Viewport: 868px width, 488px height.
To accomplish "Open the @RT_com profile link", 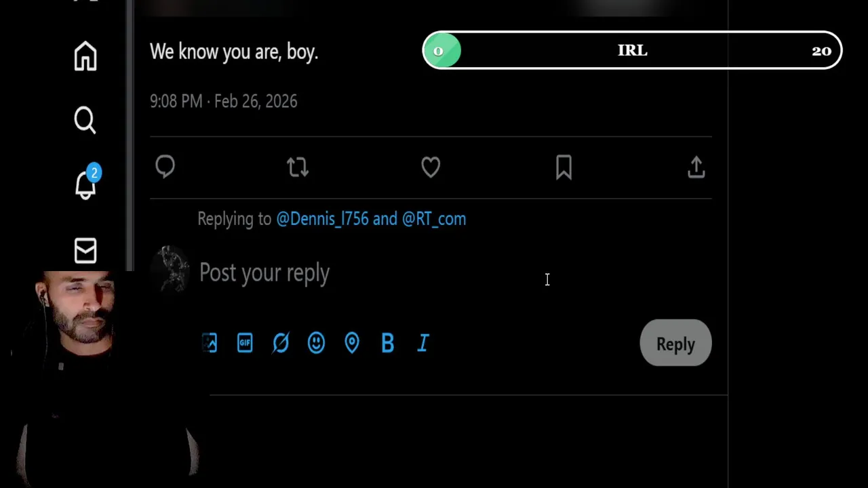I will point(434,219).
